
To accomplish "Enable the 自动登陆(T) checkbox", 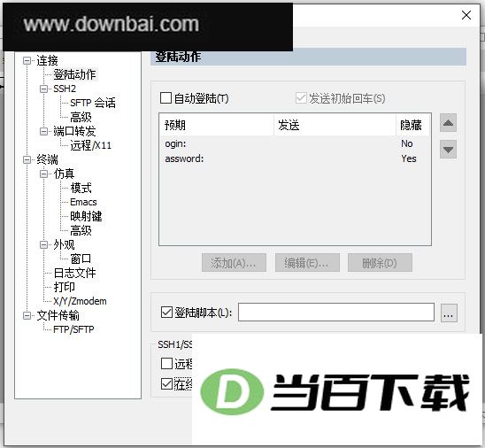I will 166,98.
